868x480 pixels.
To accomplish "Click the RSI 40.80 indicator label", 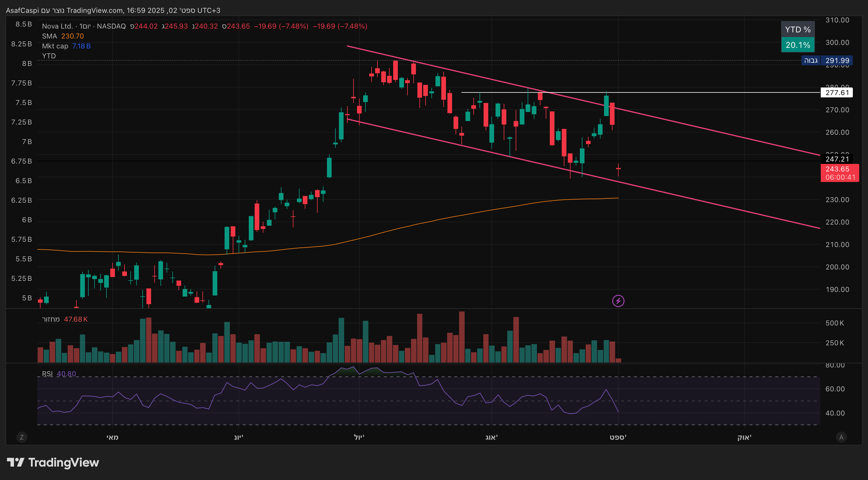I will 59,374.
